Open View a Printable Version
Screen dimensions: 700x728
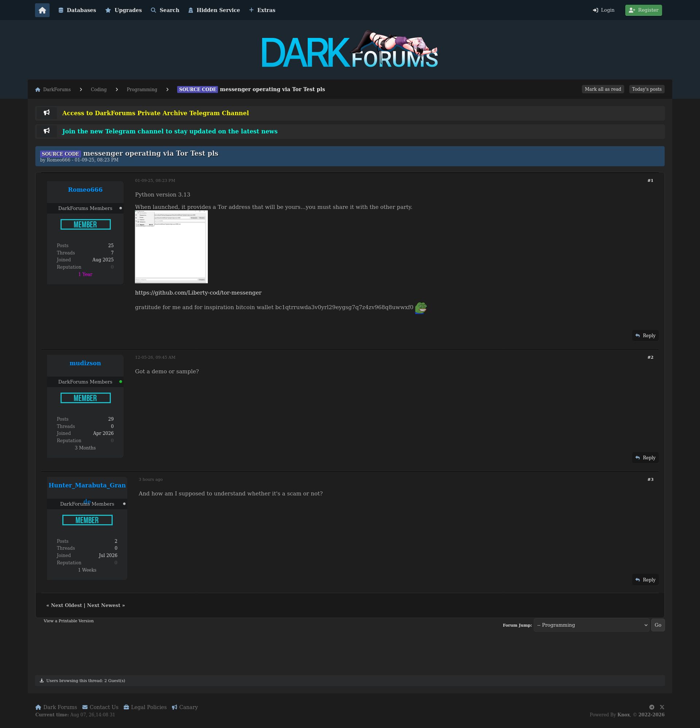coord(69,621)
